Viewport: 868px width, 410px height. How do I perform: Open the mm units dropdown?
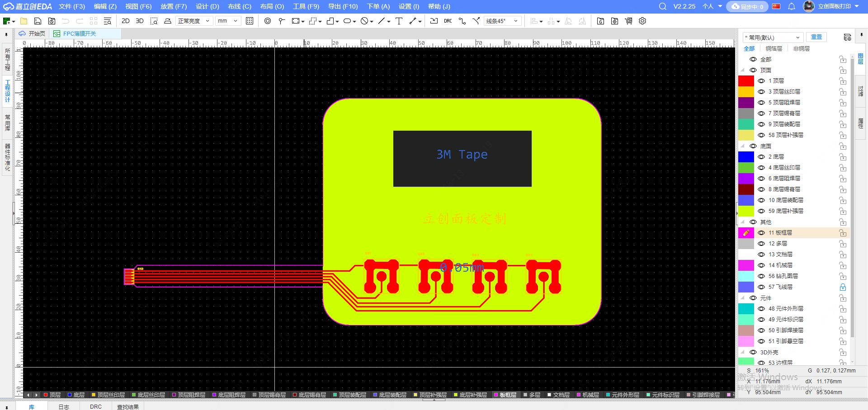point(227,21)
